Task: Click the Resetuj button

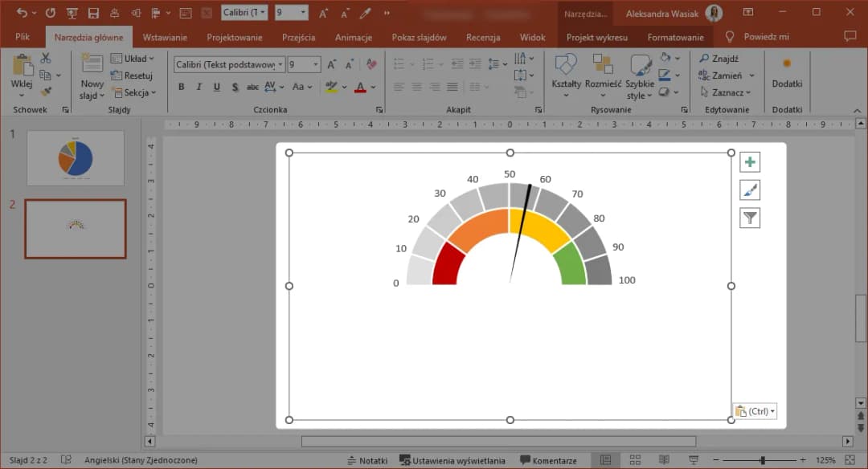Action: tap(134, 75)
